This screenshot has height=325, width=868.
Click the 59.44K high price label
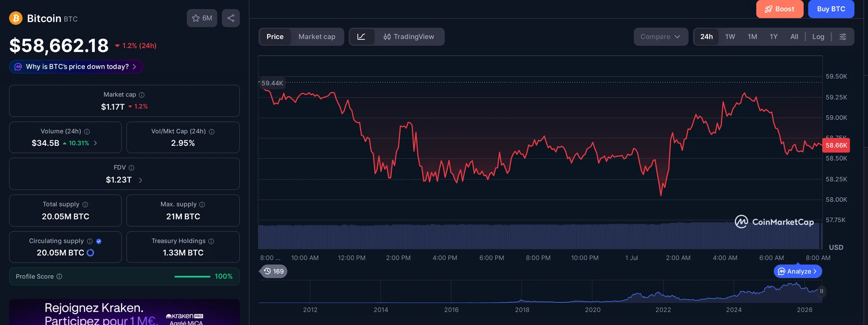272,83
